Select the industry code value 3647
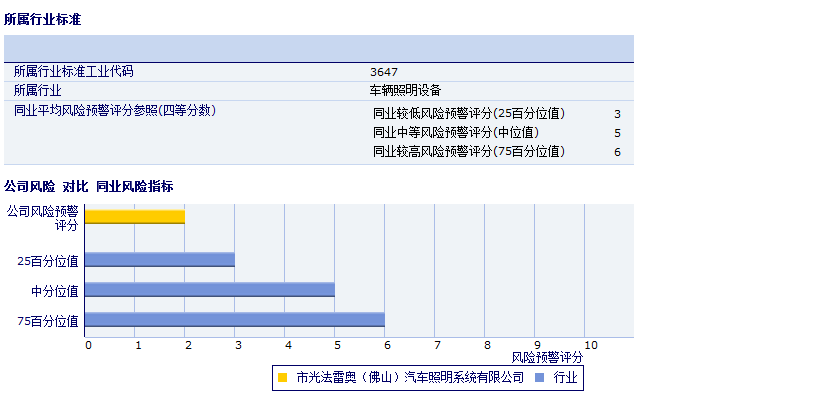This screenshot has width=837, height=401. pyautogui.click(x=383, y=72)
